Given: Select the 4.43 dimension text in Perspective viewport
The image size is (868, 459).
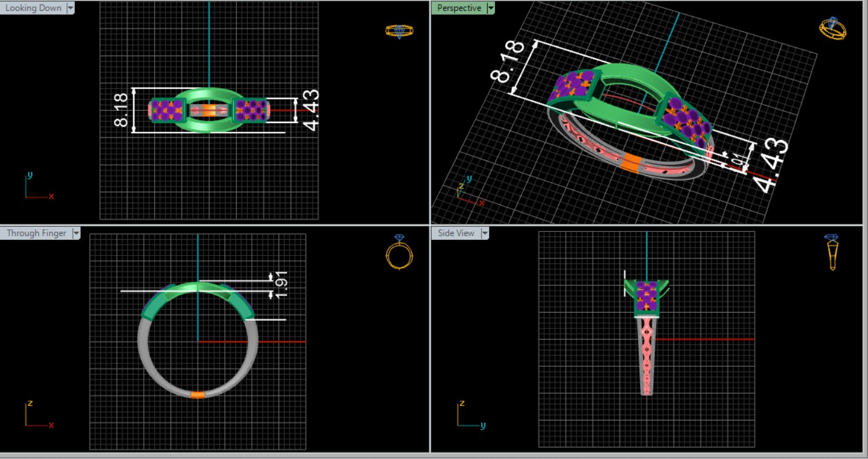Looking at the screenshot, I should pos(772,166).
